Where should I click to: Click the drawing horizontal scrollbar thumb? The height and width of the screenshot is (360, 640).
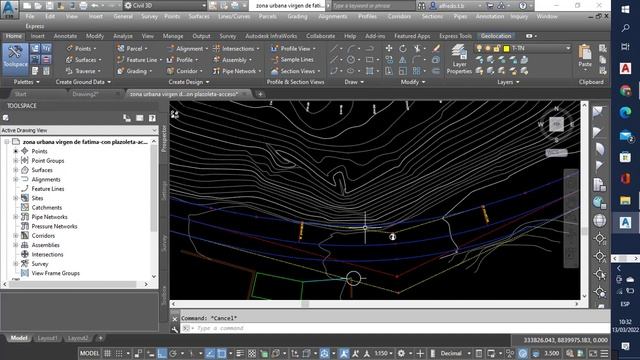(305, 304)
